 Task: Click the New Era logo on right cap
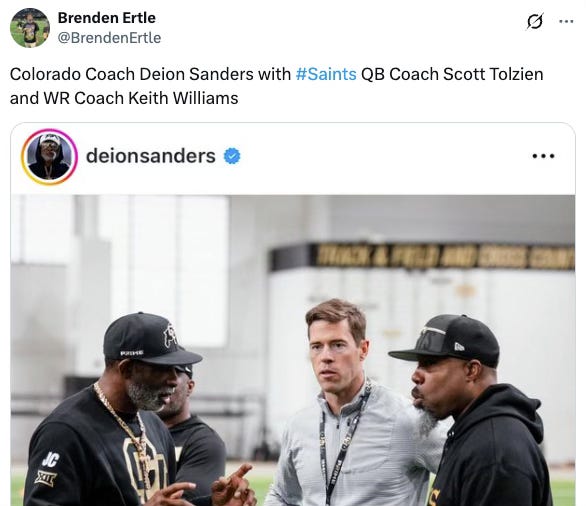(x=459, y=346)
